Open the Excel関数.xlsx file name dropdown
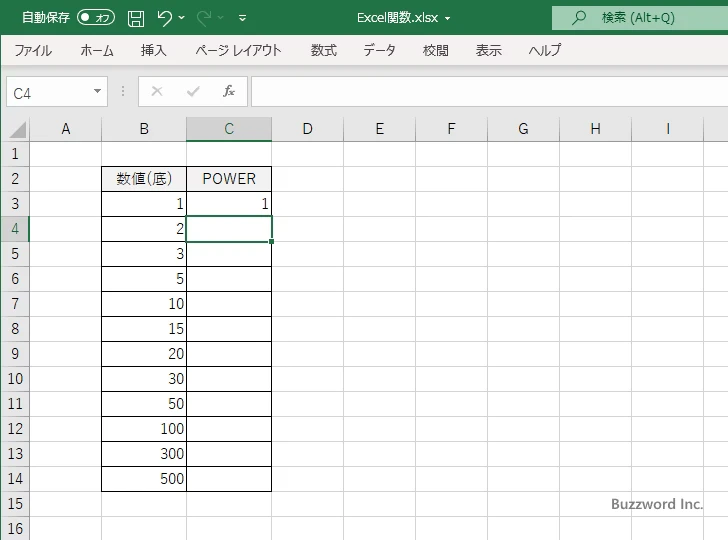728x540 pixels. click(448, 18)
